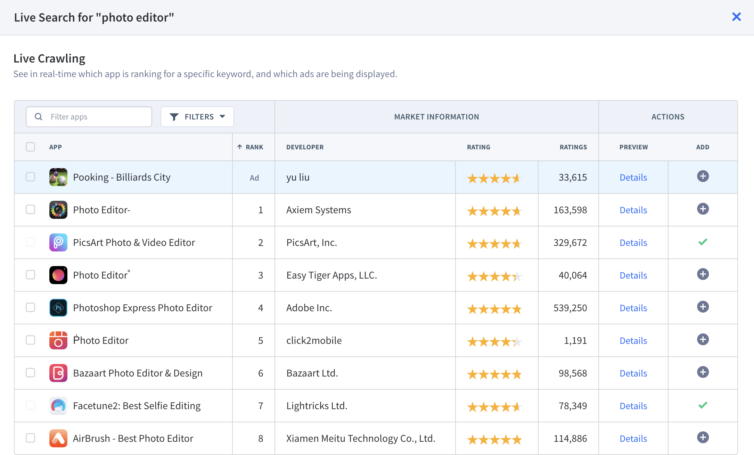
Task: Click the plus icon for Pooking - Billiards City
Action: coord(702,177)
